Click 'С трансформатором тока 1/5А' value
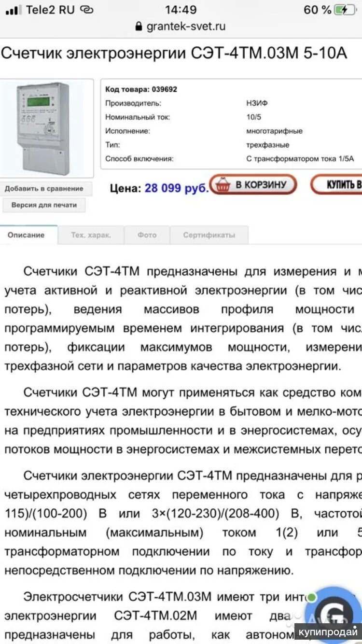Image resolution: width=362 pixels, height=644 pixels. coord(300,159)
